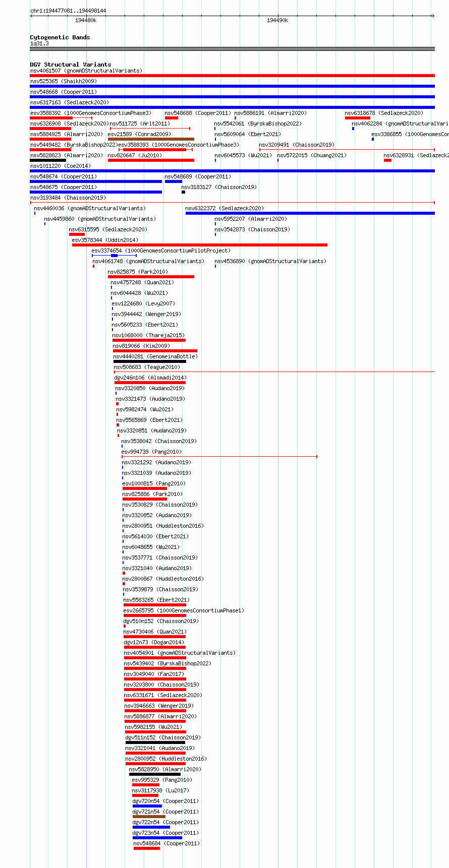
Task: Select nsv3183127 (Chaisson2019) label
Action: (219, 187)
